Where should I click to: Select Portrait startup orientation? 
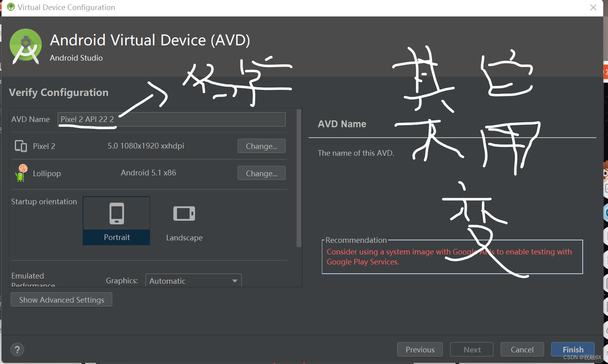click(116, 221)
